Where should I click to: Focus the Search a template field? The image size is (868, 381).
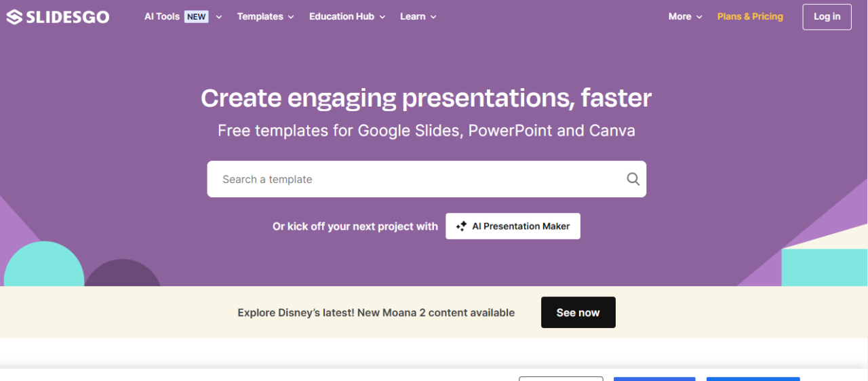(427, 179)
